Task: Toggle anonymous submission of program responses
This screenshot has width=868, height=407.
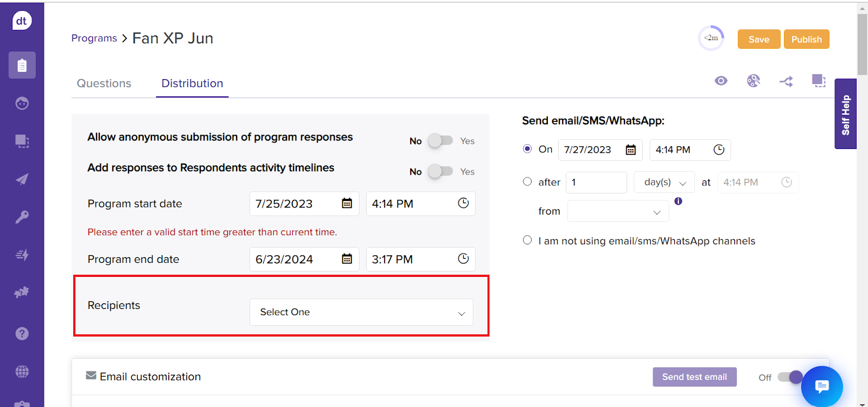Action: (x=440, y=141)
